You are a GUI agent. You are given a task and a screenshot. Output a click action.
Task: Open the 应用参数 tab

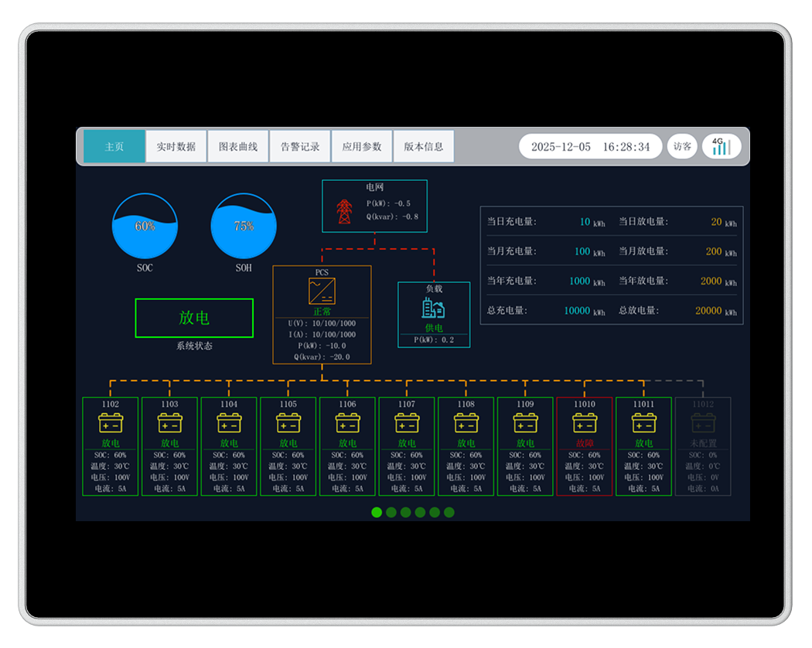pos(362,147)
